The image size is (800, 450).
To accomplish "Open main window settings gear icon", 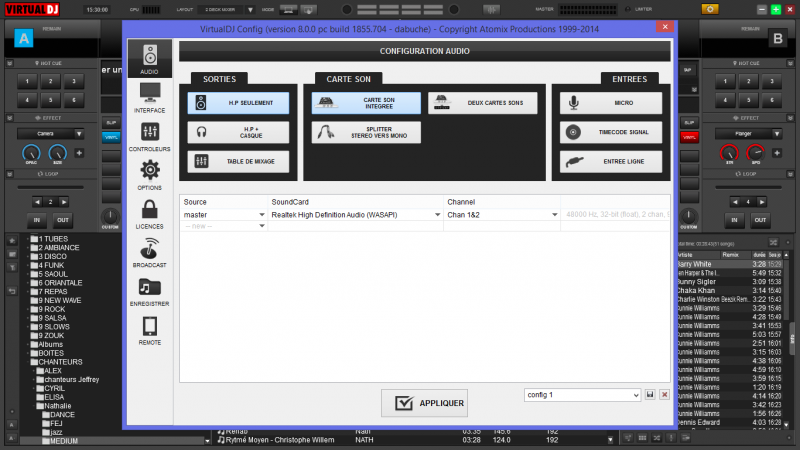I will click(710, 9).
